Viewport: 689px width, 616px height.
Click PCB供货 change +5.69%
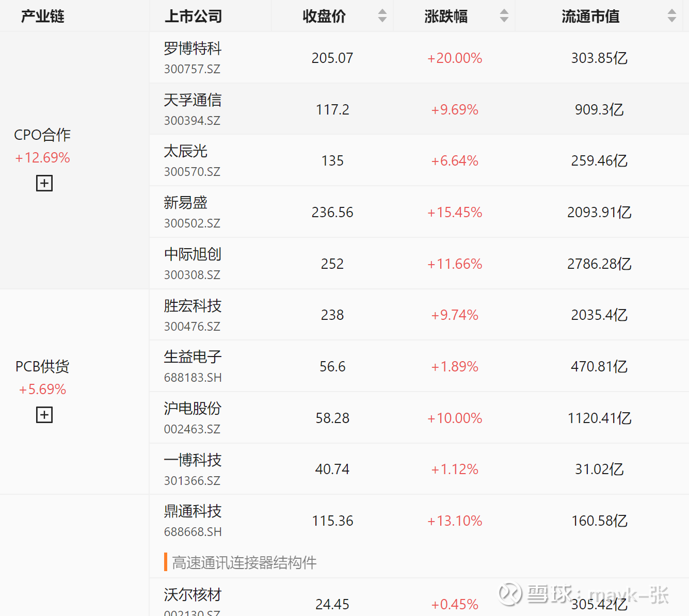click(x=42, y=390)
